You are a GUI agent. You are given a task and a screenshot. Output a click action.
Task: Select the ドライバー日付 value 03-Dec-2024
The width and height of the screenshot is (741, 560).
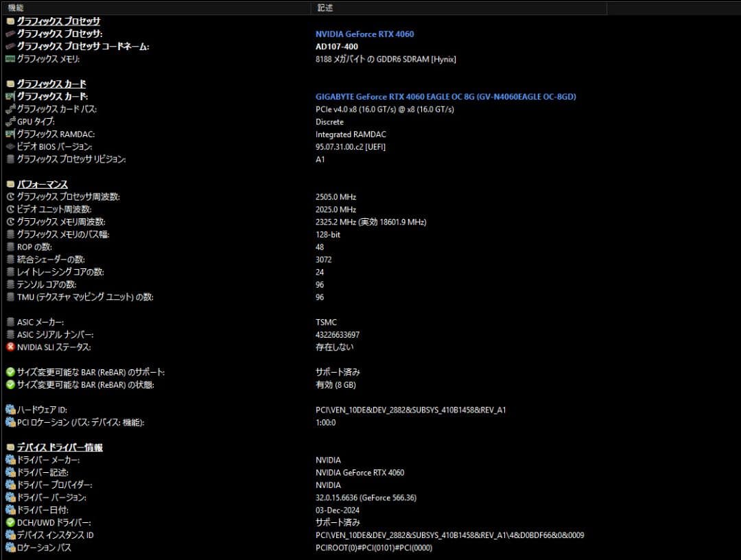click(x=338, y=510)
